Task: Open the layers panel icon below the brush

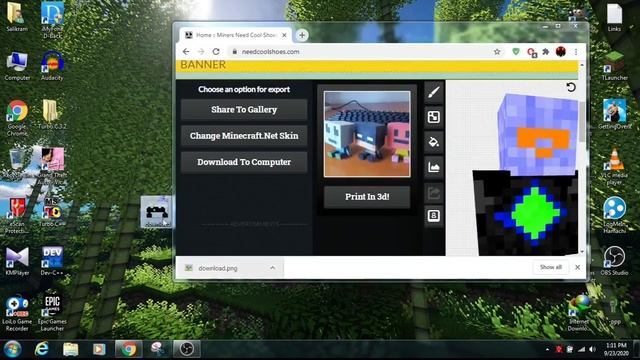Action: 433,117
